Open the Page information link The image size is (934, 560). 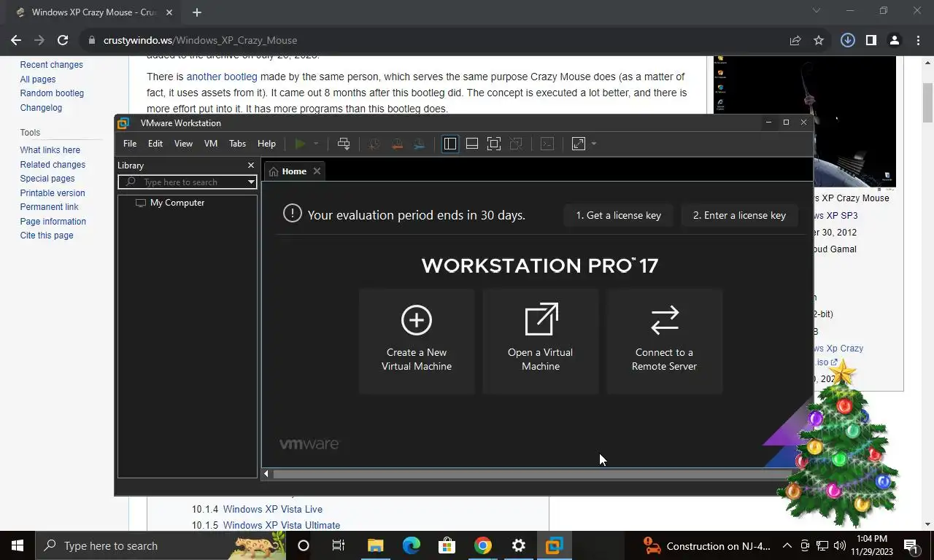53,222
